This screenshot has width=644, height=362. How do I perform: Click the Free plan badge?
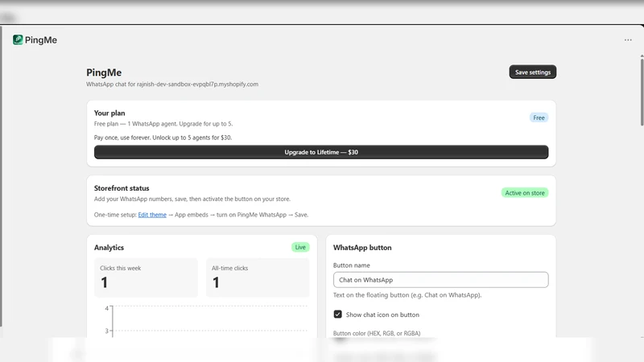coord(539,117)
